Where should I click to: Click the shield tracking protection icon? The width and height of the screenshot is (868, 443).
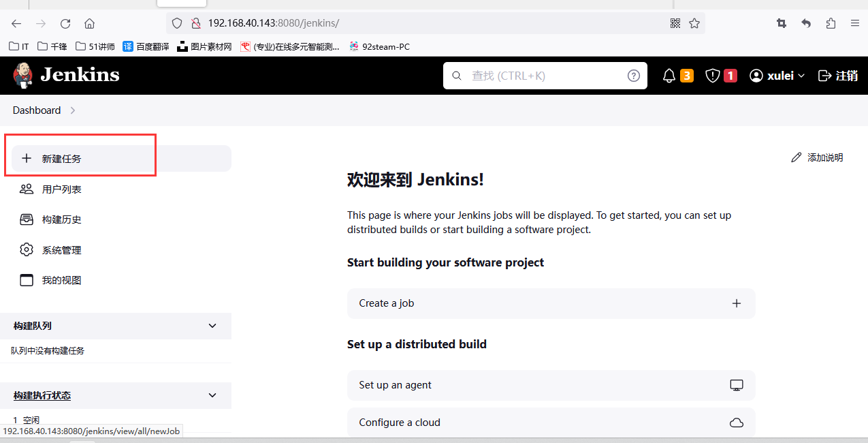[x=177, y=23]
